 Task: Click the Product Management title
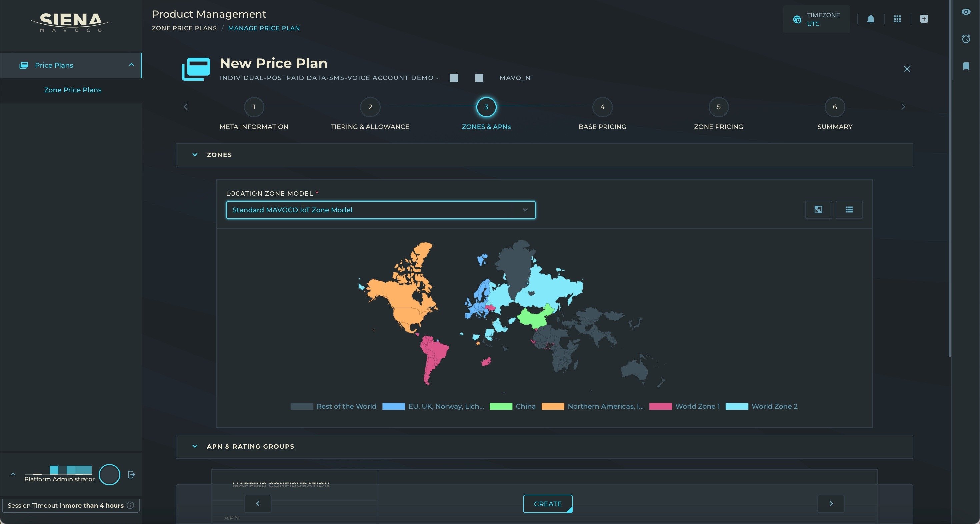coord(209,14)
